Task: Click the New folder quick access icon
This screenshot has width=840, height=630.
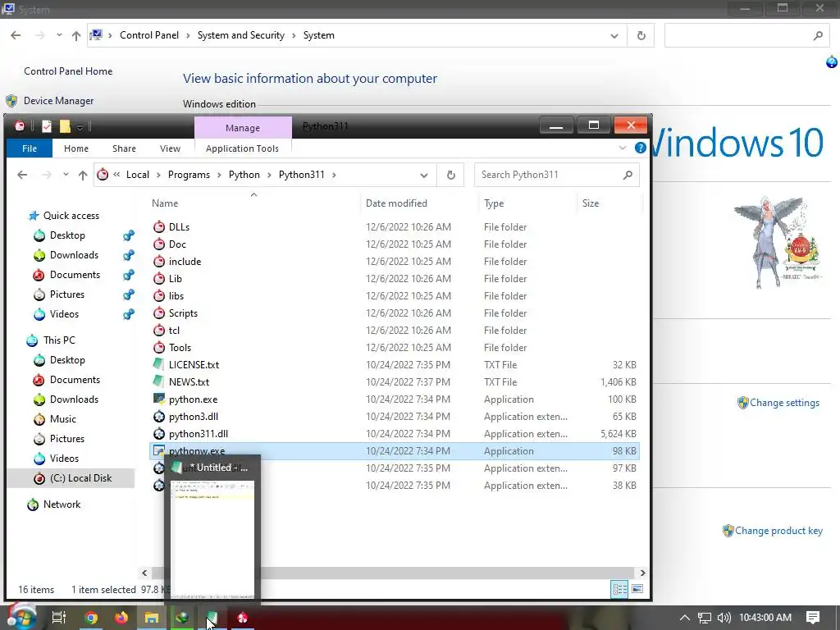Action: tap(65, 126)
